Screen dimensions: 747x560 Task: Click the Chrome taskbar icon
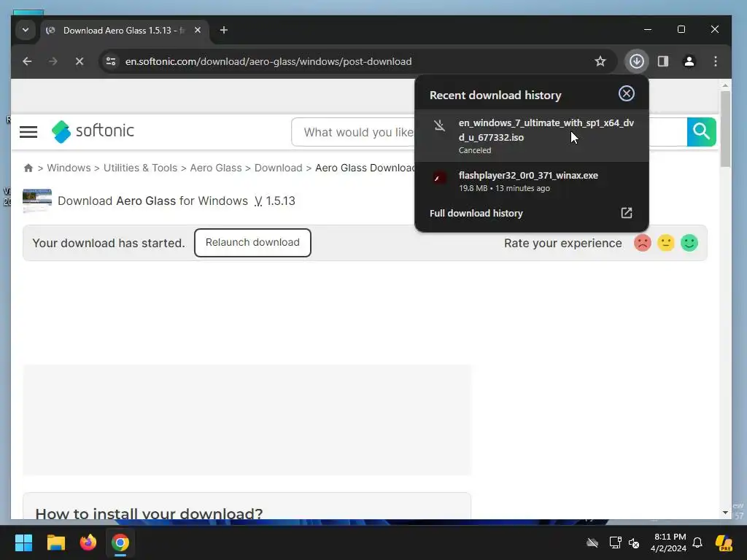(x=120, y=542)
